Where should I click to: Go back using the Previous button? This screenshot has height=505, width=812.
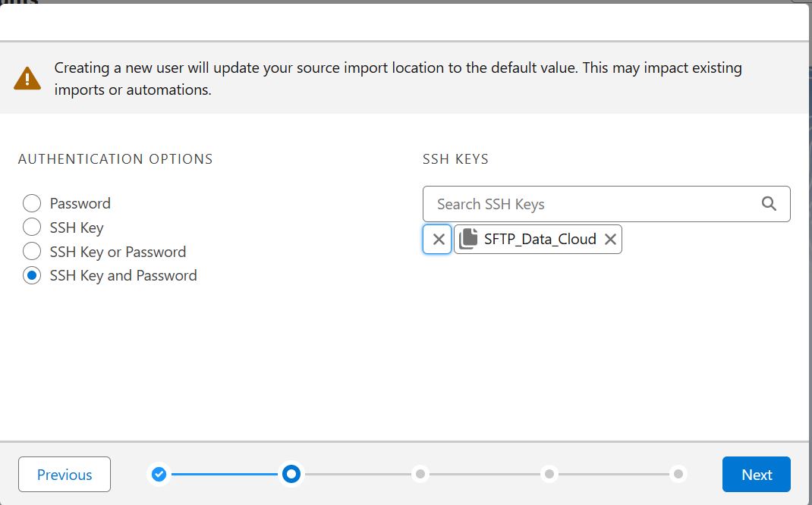[x=64, y=474]
